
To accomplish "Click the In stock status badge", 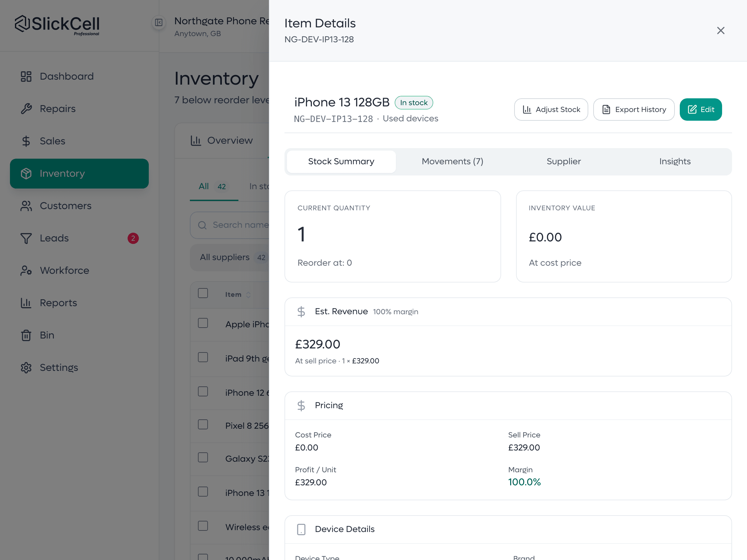I will [414, 103].
